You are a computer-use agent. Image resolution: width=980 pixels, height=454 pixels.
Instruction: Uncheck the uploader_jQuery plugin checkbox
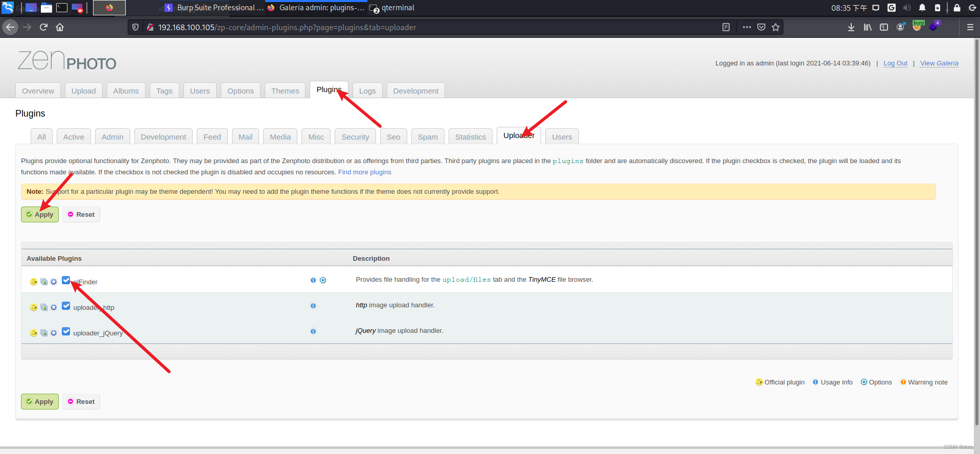click(66, 331)
